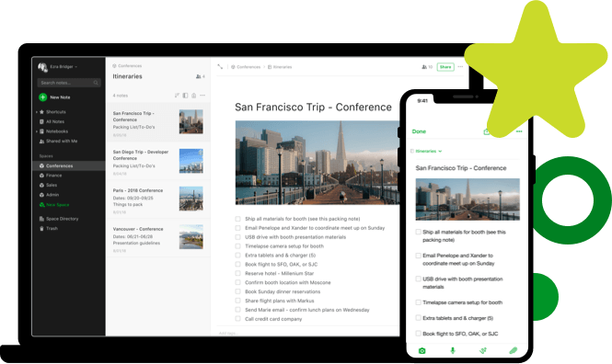Check 'Book Sunday dinner reservations'
Image resolution: width=612 pixels, height=364 pixels.
click(237, 291)
